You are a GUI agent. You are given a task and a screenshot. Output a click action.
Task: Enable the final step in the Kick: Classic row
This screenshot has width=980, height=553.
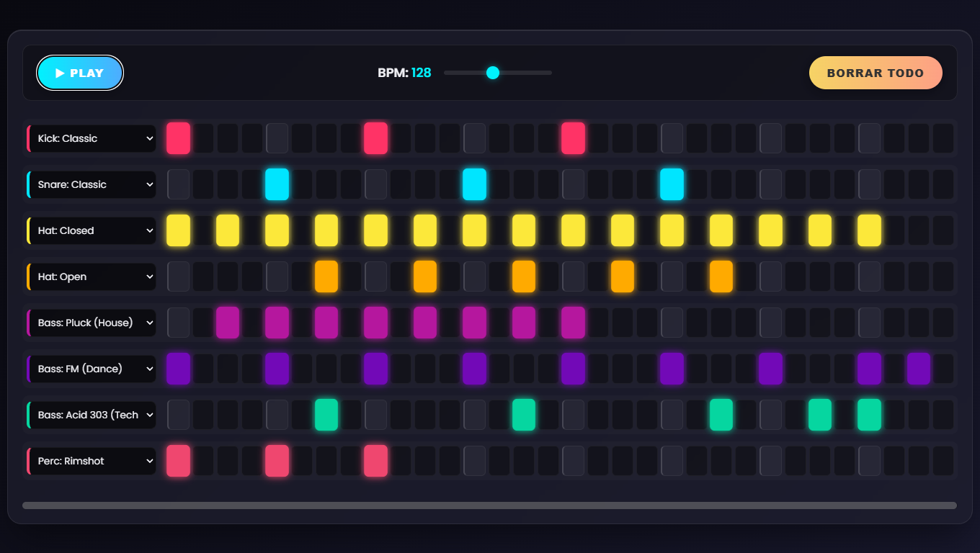point(943,138)
